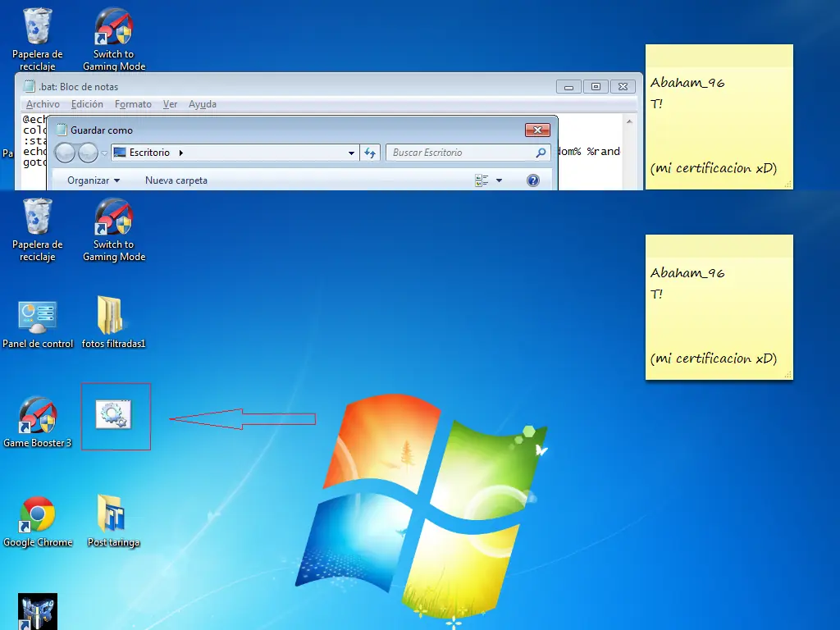Select the Panel de control desktop icon
The image size is (840, 630).
(x=38, y=325)
